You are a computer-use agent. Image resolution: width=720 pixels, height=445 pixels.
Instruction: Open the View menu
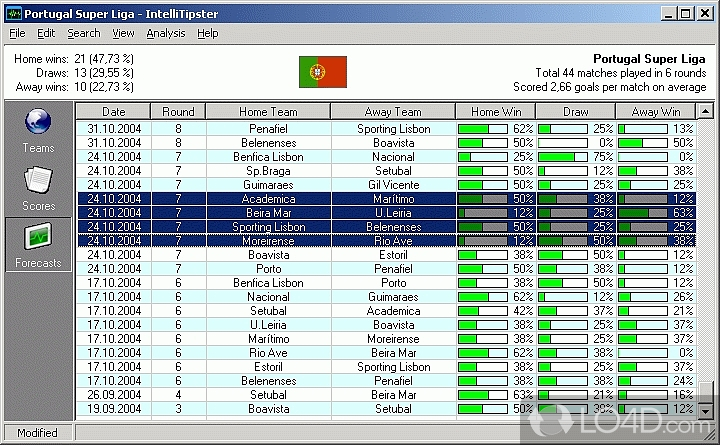(x=123, y=33)
